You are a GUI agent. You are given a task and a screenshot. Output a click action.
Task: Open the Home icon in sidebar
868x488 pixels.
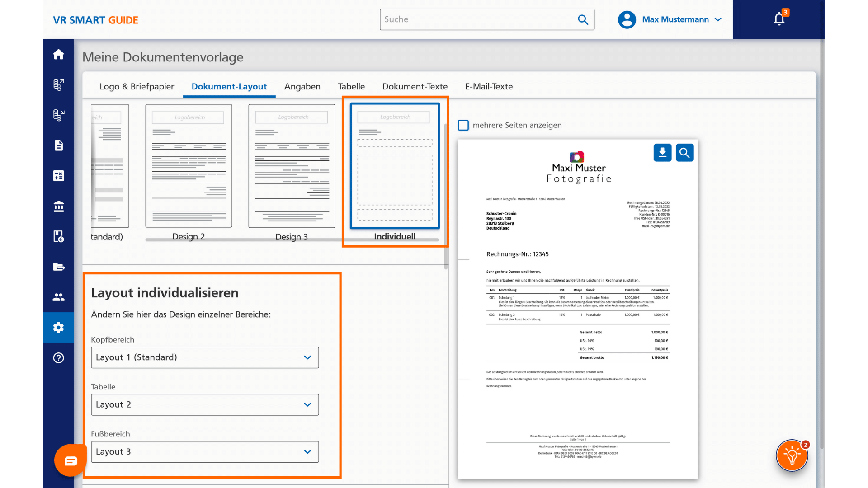click(x=58, y=54)
